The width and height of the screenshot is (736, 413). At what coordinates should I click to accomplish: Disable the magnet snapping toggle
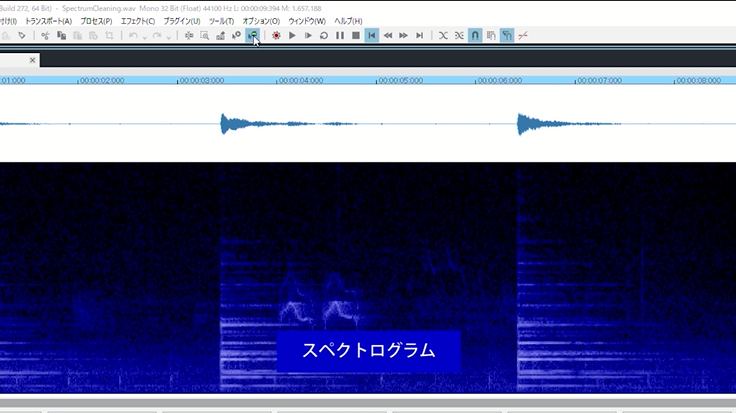coord(475,35)
